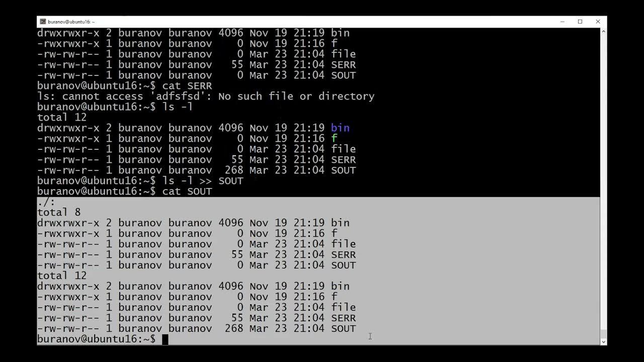Maximize the terminal window
The width and height of the screenshot is (644, 362).
[x=580, y=22]
